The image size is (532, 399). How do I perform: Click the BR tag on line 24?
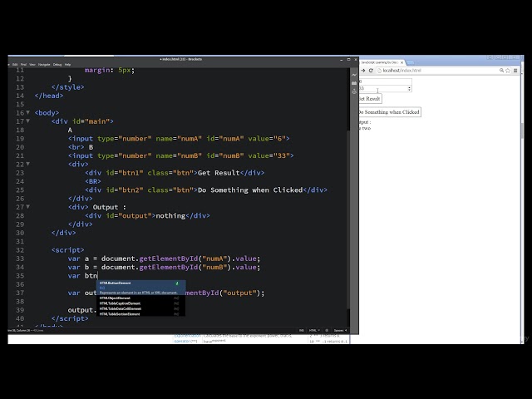point(93,181)
